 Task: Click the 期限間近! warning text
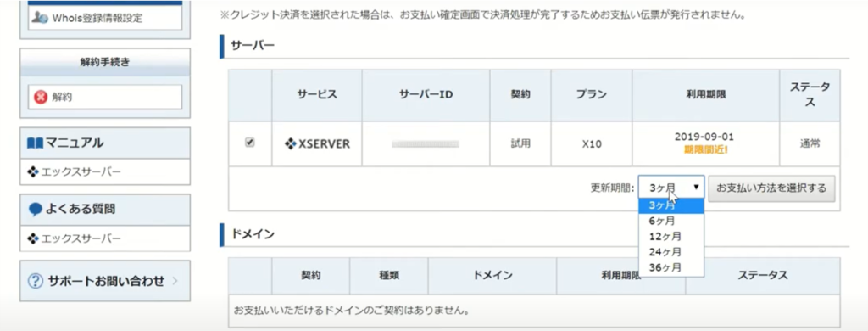(x=706, y=149)
